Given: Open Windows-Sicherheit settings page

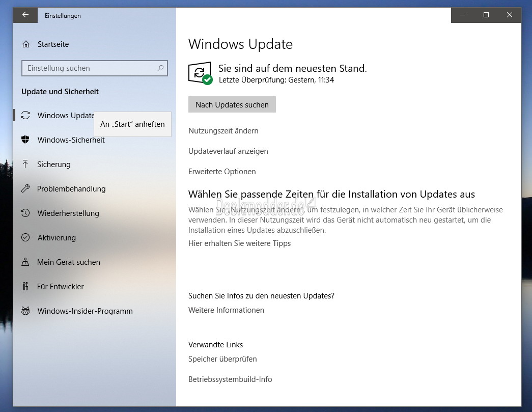Looking at the screenshot, I should 71,140.
